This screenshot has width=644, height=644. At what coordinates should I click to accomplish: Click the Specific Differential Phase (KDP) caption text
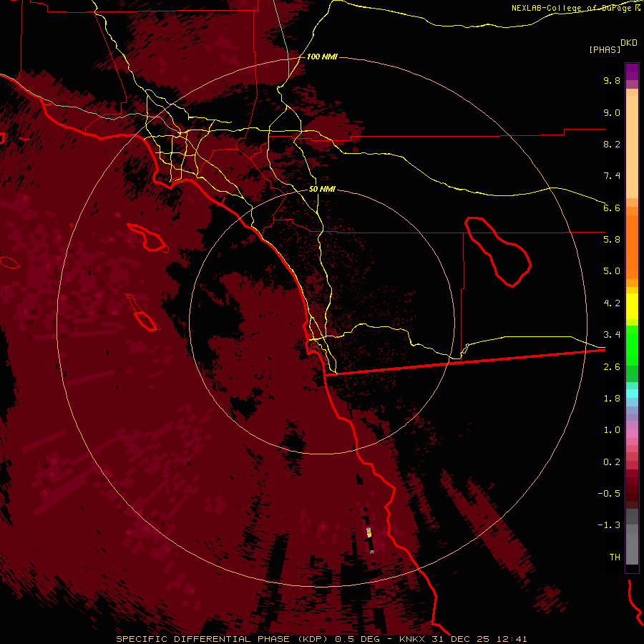coord(222,639)
